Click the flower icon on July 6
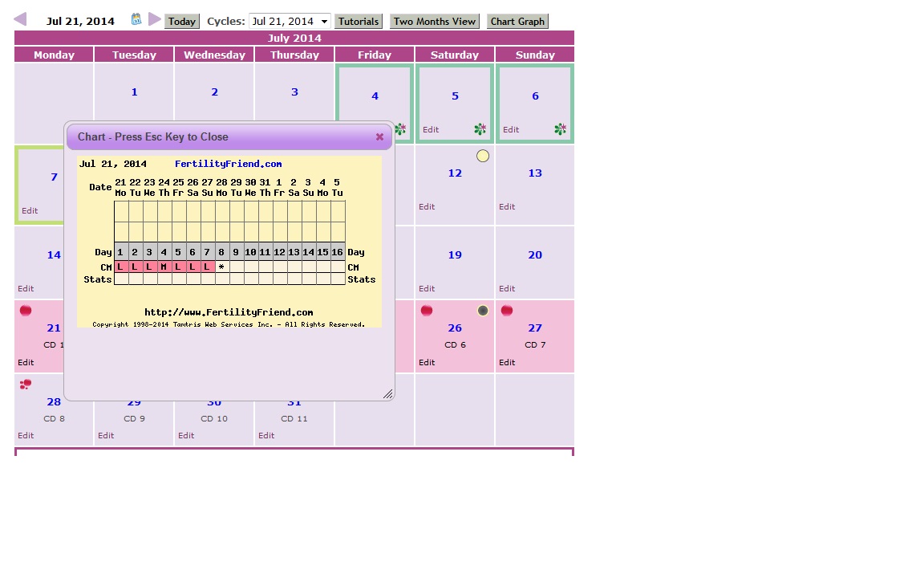Screen dimensions: 924x578 pos(560,129)
